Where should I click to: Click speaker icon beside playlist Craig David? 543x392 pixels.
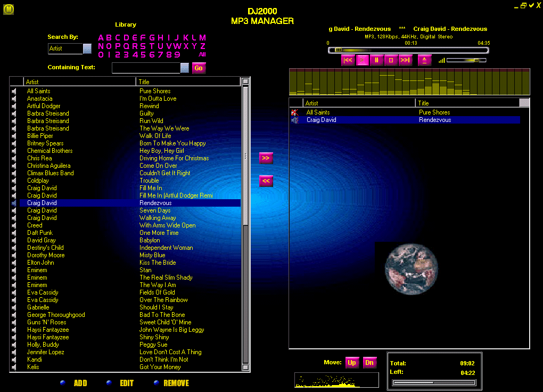pyautogui.click(x=295, y=120)
